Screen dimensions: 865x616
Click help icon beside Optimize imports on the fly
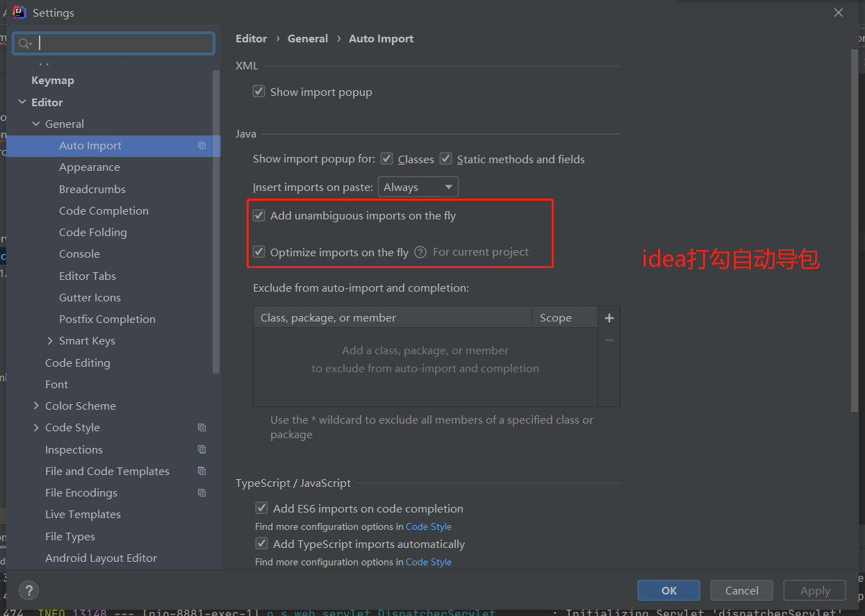[x=420, y=252]
